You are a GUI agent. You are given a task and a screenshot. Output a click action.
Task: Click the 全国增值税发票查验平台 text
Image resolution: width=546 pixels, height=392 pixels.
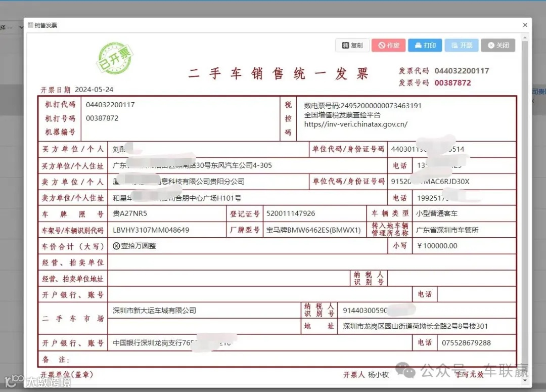coord(342,115)
